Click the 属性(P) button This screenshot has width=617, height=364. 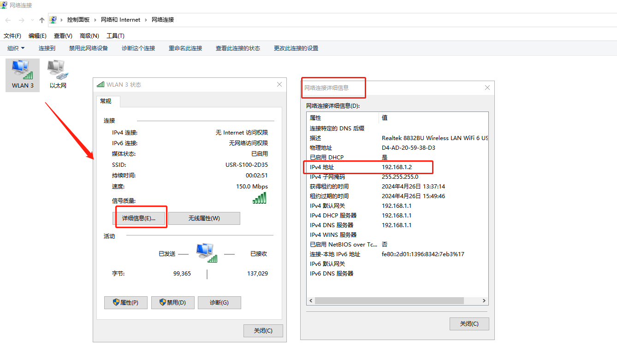tap(126, 303)
